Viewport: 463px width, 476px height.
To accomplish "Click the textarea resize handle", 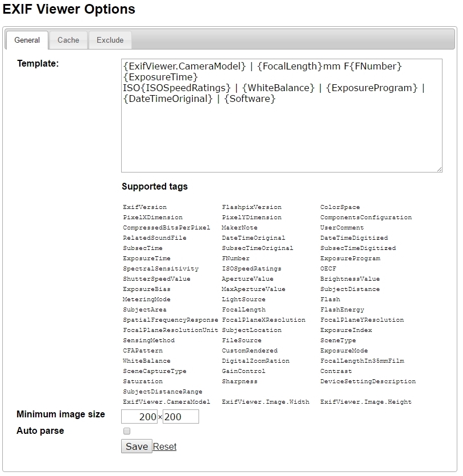I will coord(440,168).
